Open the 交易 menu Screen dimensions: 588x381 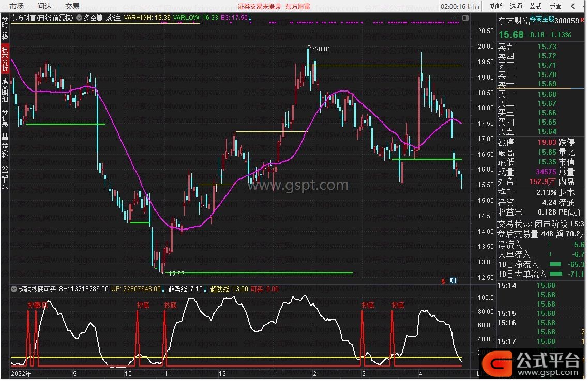tap(72, 6)
